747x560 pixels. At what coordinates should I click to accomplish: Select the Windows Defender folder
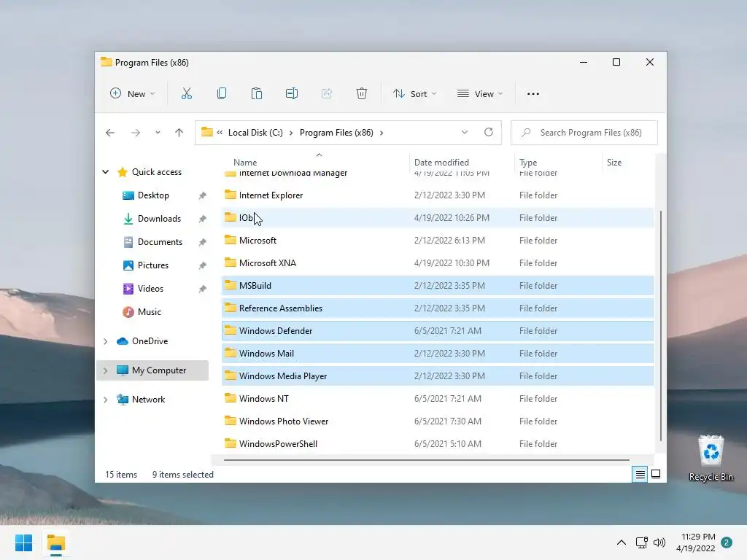(x=438, y=331)
